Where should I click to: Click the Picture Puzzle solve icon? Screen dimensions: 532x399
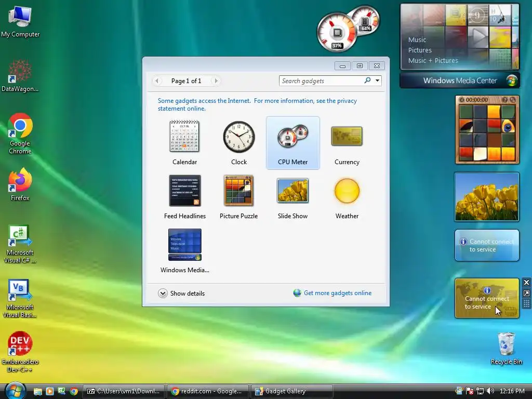(x=512, y=100)
